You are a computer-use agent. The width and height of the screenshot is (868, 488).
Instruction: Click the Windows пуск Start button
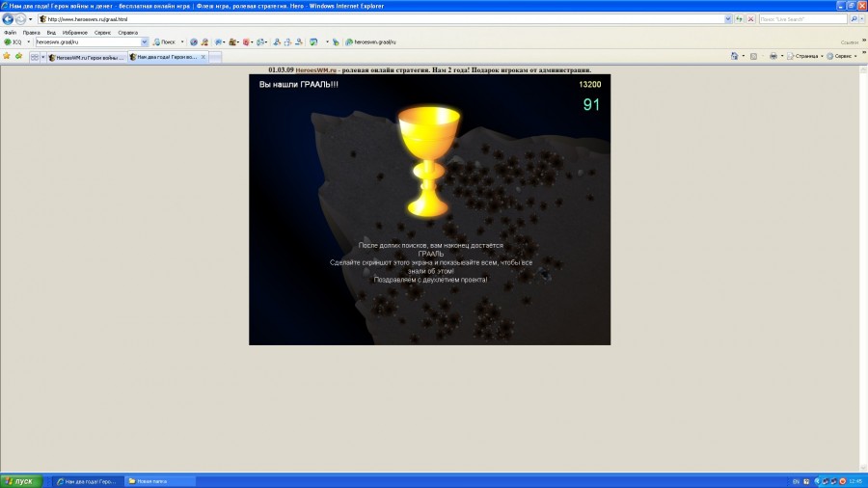pyautogui.click(x=21, y=480)
